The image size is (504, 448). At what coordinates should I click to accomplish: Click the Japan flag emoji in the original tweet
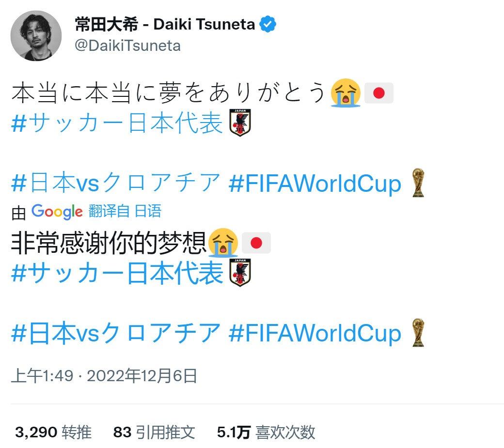pyautogui.click(x=378, y=93)
